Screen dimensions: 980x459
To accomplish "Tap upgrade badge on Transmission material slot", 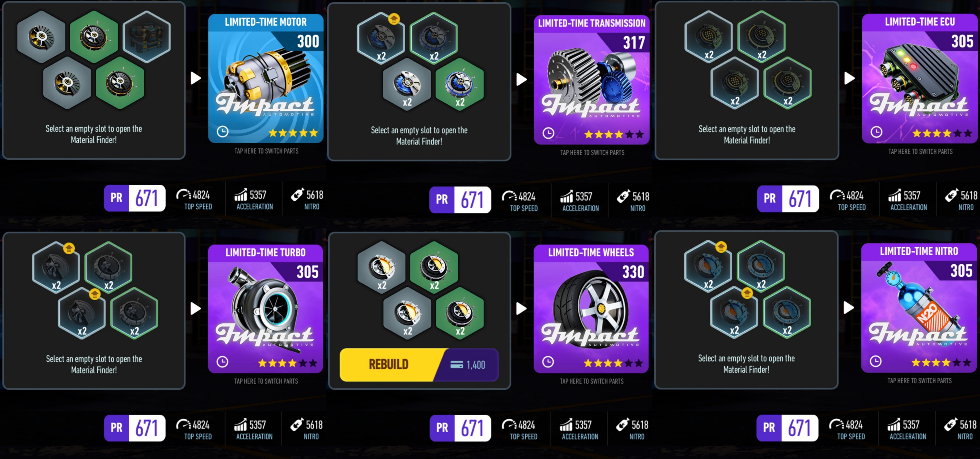I will (x=394, y=19).
